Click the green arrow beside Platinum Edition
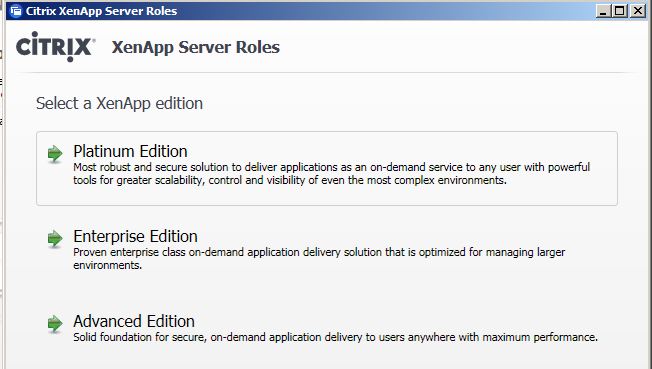The width and height of the screenshot is (652, 369). tap(55, 154)
